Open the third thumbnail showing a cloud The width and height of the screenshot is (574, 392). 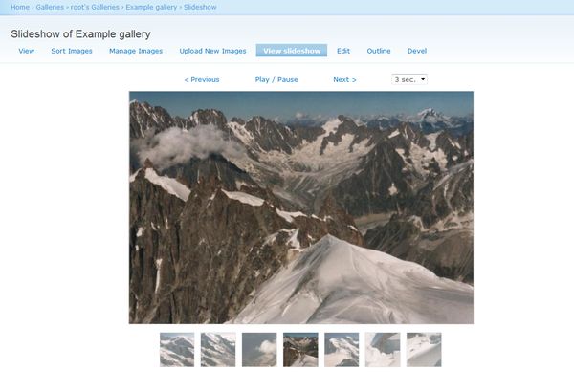point(259,349)
